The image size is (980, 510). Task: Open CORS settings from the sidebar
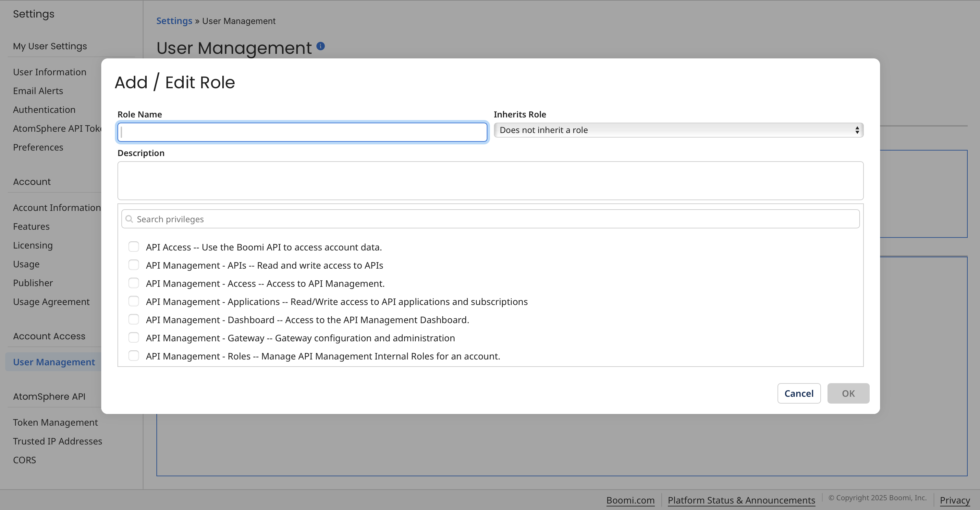pos(24,460)
